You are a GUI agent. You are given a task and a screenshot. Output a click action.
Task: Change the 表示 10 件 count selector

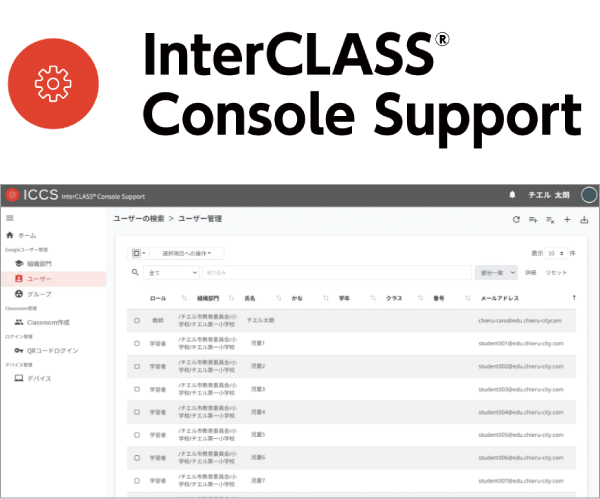(x=556, y=253)
